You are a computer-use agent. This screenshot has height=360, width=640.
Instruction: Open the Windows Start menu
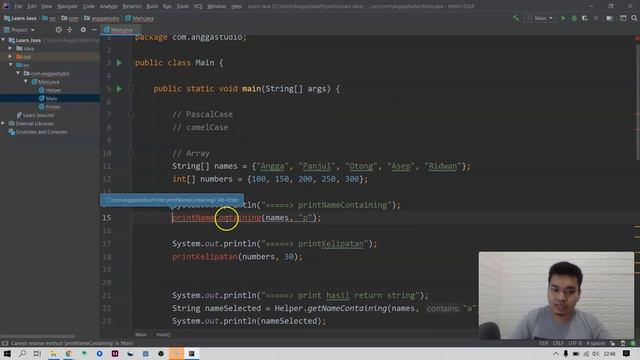pos(7,353)
